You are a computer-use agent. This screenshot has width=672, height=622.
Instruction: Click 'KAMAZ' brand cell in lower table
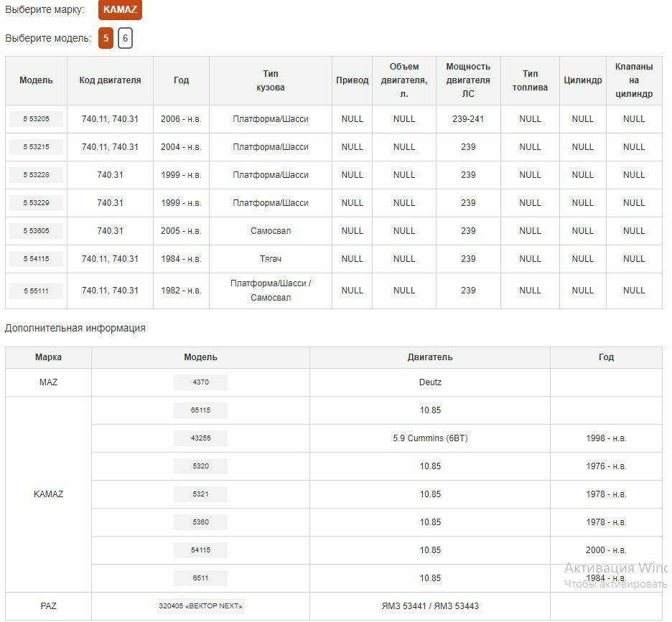[x=48, y=494]
